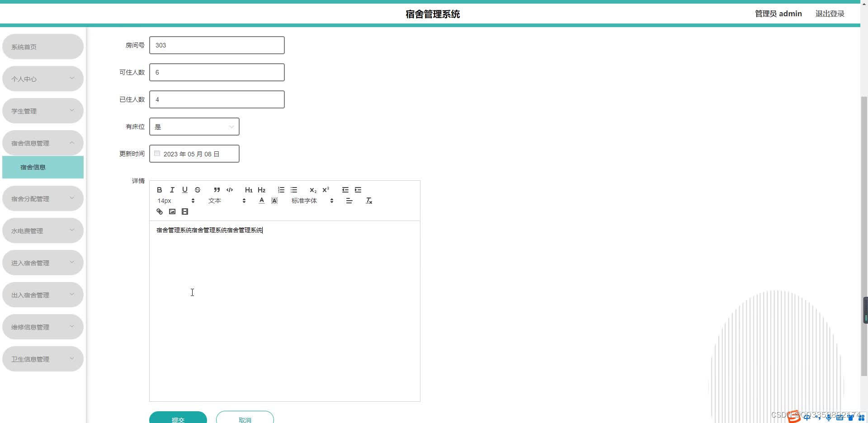Create a bulleted list
This screenshot has height=423, width=868.
pyautogui.click(x=294, y=190)
